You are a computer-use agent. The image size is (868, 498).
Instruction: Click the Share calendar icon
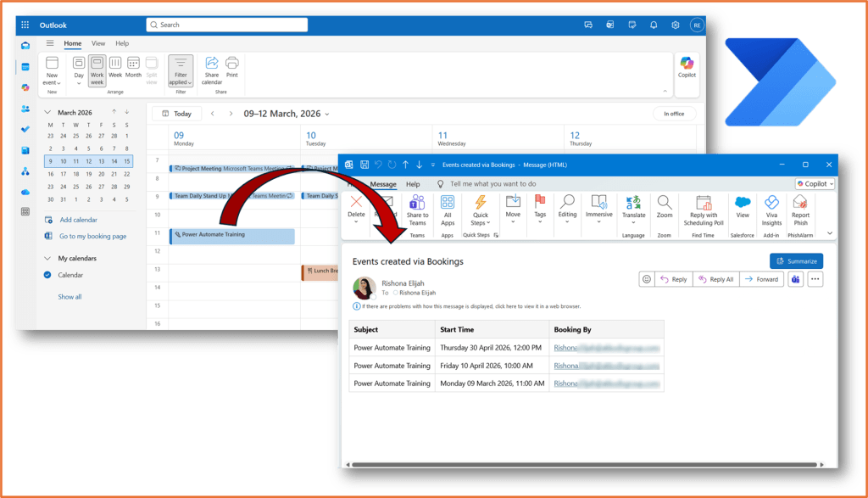coord(212,67)
